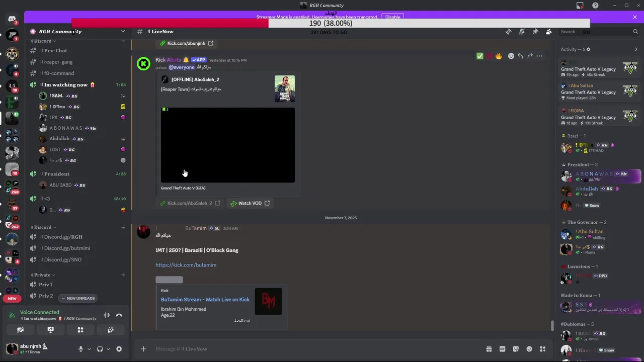
Task: Click GTA V thumbnail in AboSaleh_2 embed
Action: tap(285, 88)
